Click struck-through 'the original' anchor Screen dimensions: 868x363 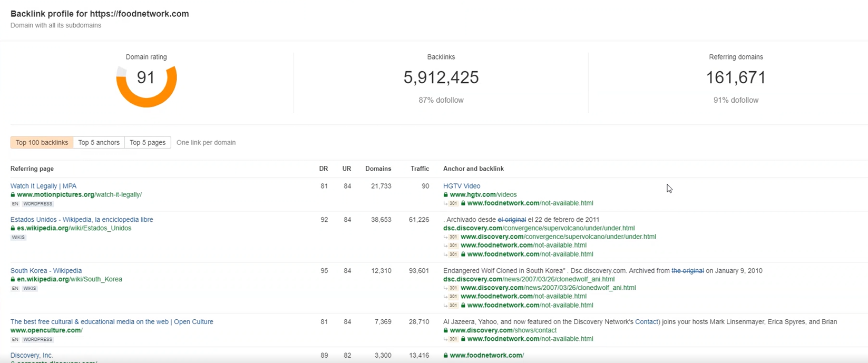point(687,271)
